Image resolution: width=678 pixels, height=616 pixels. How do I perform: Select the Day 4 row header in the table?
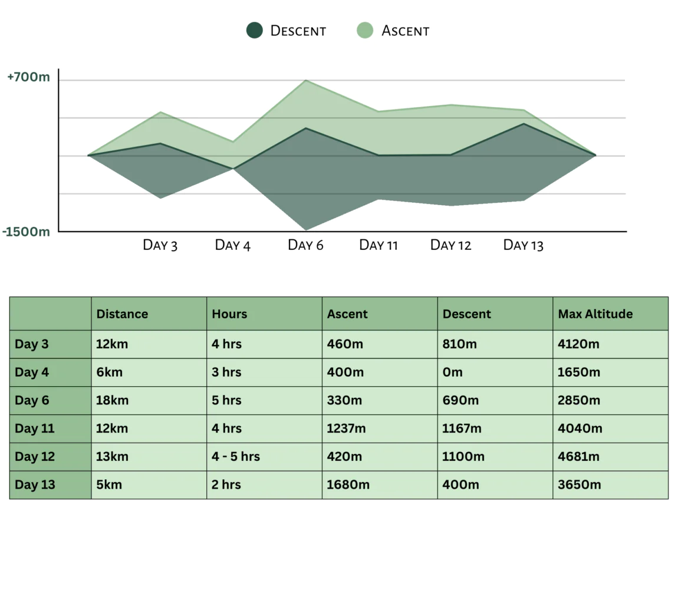(x=50, y=372)
